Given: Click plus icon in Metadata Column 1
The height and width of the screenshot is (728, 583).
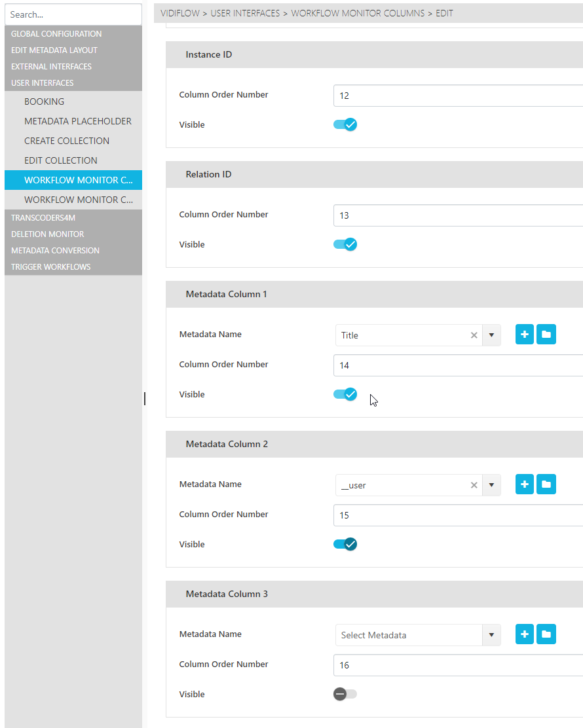Looking at the screenshot, I should 525,335.
